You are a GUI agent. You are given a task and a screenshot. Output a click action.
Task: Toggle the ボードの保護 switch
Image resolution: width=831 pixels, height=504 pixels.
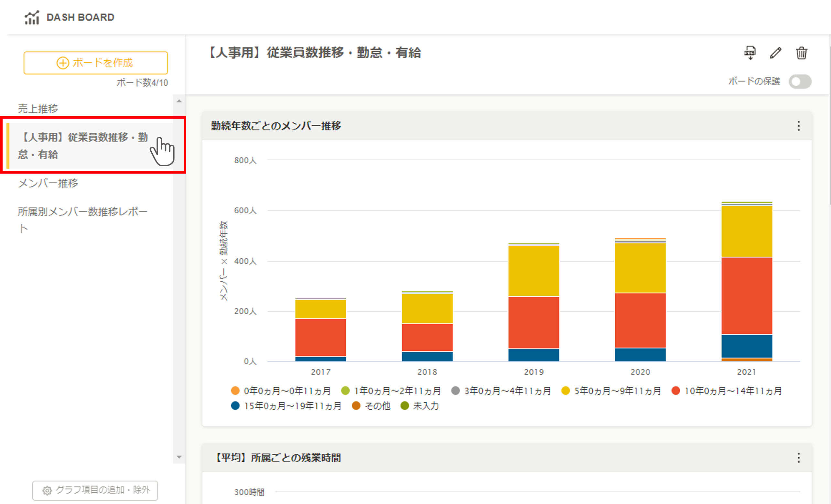pos(800,81)
